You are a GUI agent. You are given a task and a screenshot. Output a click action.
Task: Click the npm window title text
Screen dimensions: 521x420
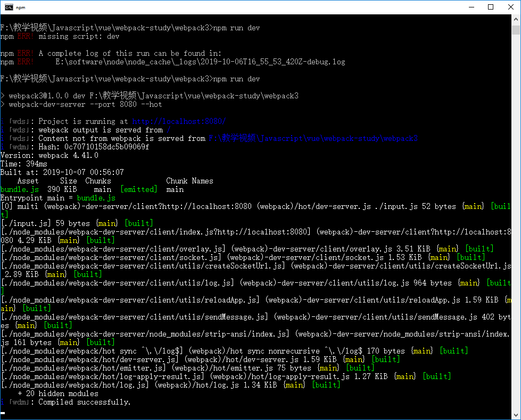point(20,7)
